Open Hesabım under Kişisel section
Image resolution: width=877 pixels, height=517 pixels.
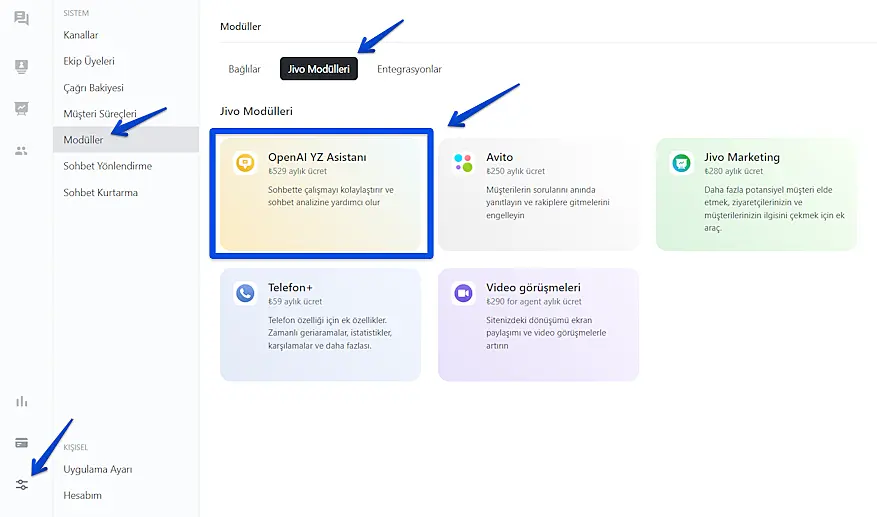click(82, 495)
